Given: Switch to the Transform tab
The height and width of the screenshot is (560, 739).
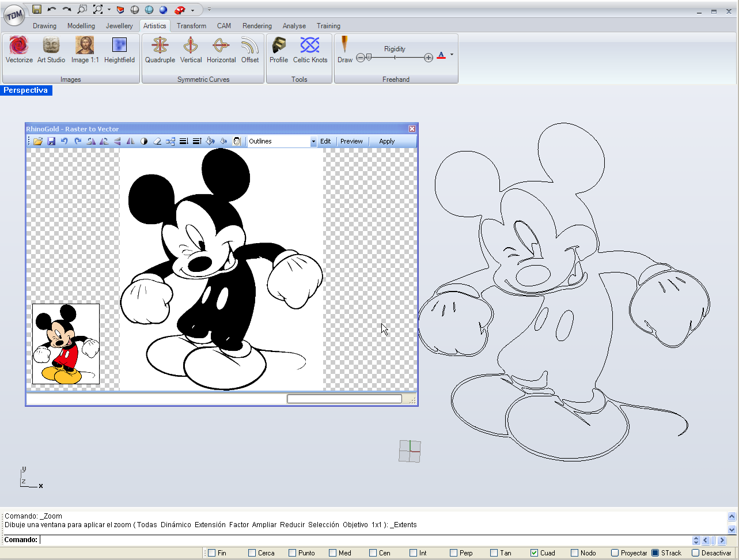Looking at the screenshot, I should point(191,26).
